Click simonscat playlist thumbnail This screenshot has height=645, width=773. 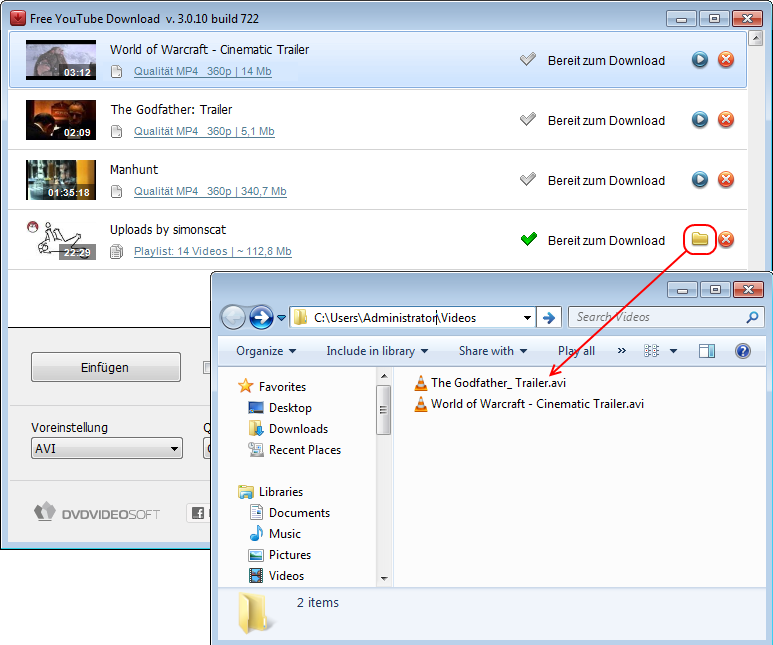tap(61, 240)
